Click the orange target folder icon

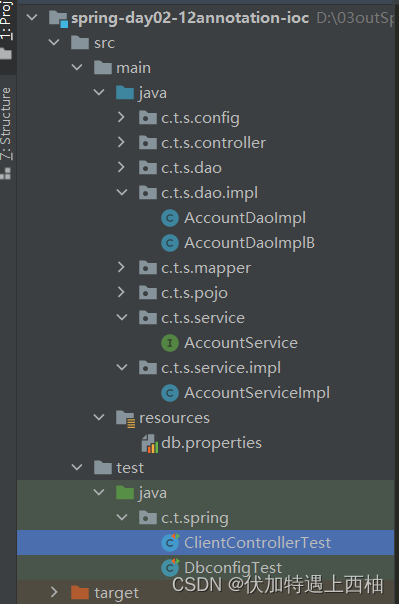pos(80,592)
